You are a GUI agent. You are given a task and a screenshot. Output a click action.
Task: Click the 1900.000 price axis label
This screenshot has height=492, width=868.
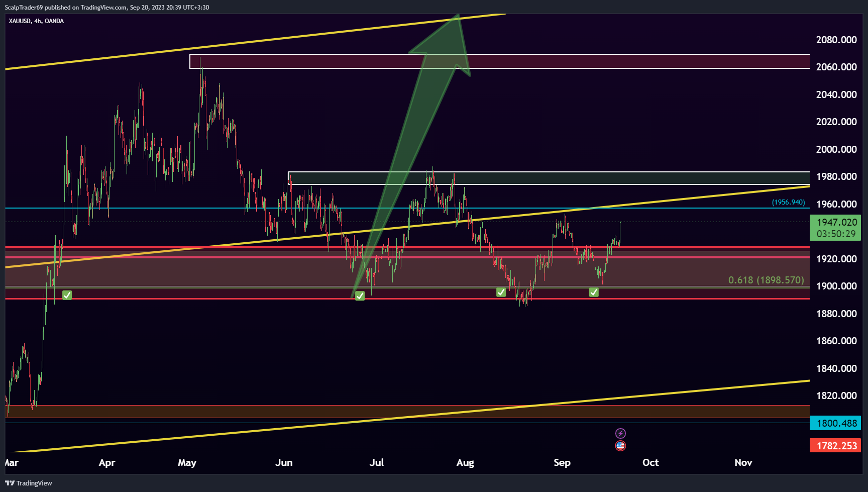pyautogui.click(x=836, y=286)
